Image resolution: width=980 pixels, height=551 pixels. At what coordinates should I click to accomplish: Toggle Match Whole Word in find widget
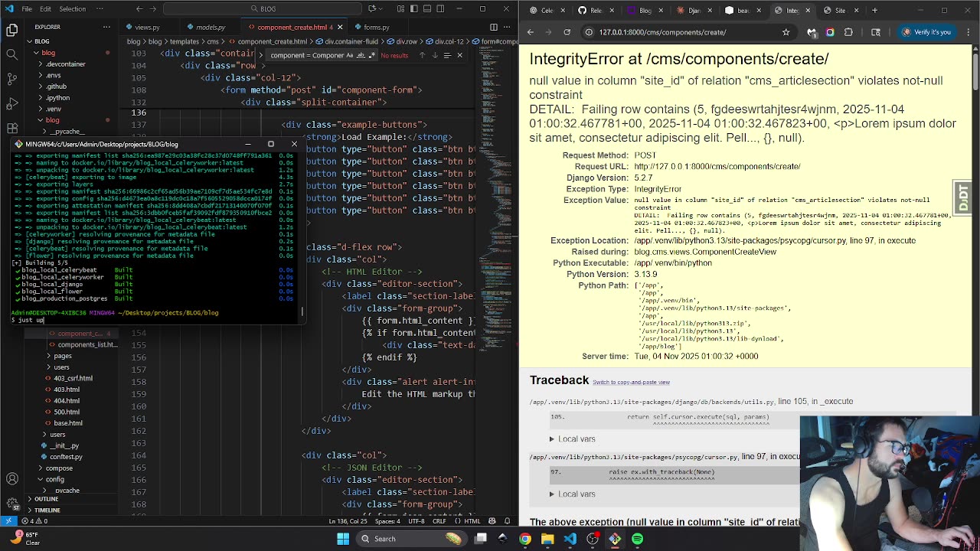pyautogui.click(x=361, y=55)
